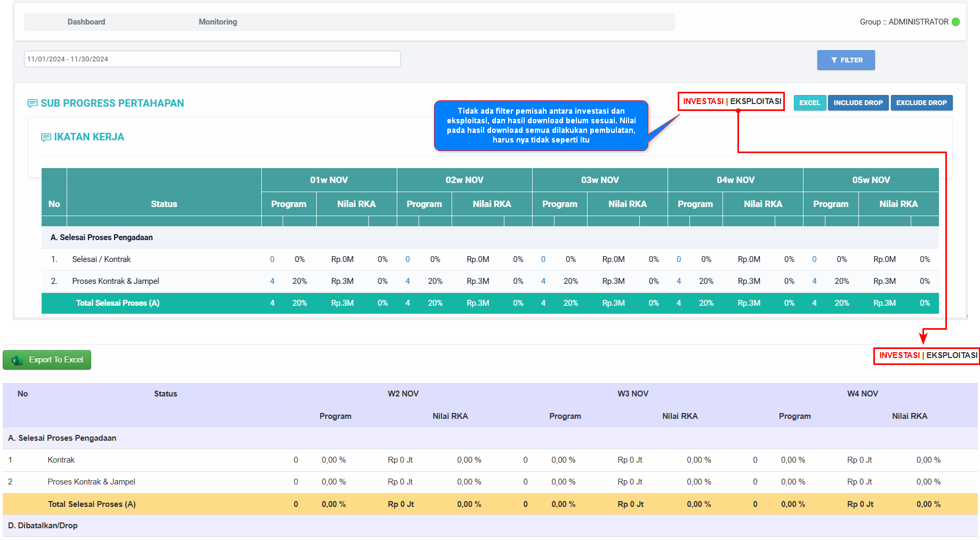
Task: Select the INCLUDE DROP button
Action: 858,103
